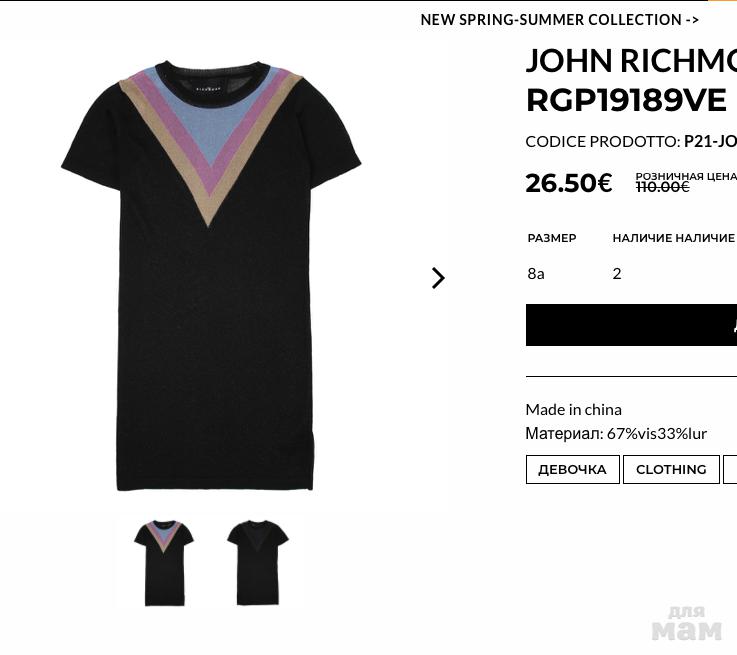Image resolution: width=737 pixels, height=655 pixels.
Task: Click the partially visible tag after CLOTHING
Action: 730,469
